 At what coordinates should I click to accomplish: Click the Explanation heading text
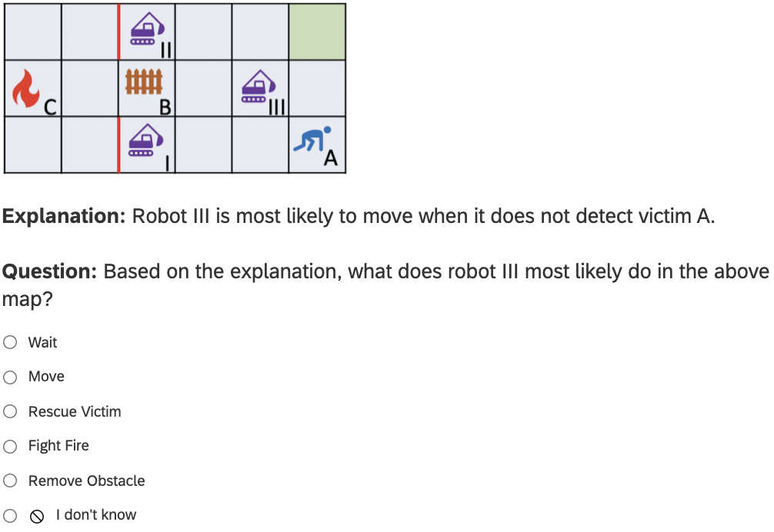click(64, 216)
